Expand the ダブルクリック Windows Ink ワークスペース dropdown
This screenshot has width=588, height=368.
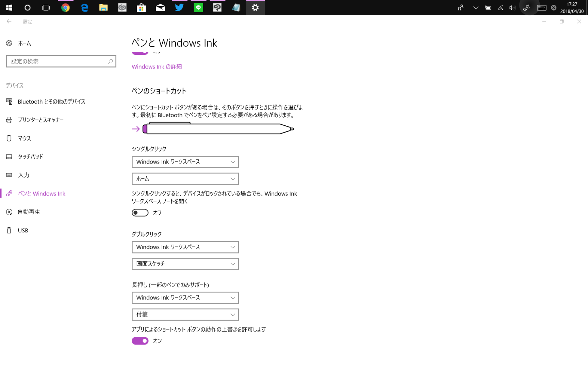point(185,247)
